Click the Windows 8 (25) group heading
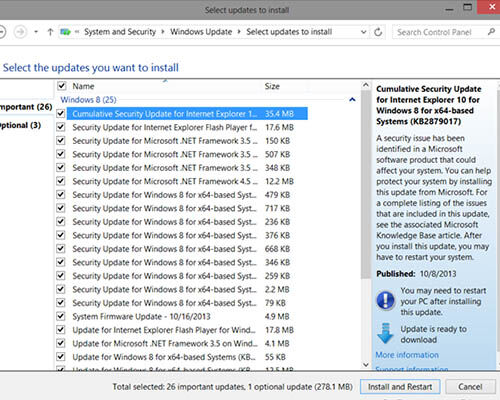 [88, 100]
